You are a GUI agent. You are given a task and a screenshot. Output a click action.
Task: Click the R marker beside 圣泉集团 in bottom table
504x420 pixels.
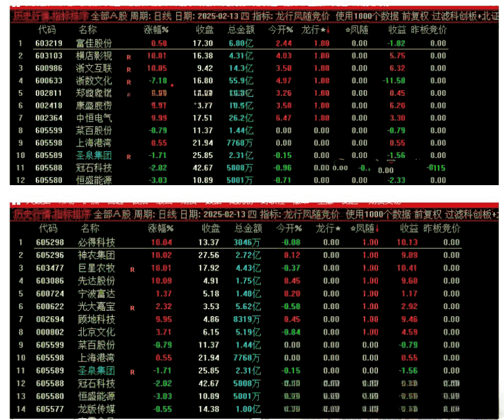(x=132, y=372)
